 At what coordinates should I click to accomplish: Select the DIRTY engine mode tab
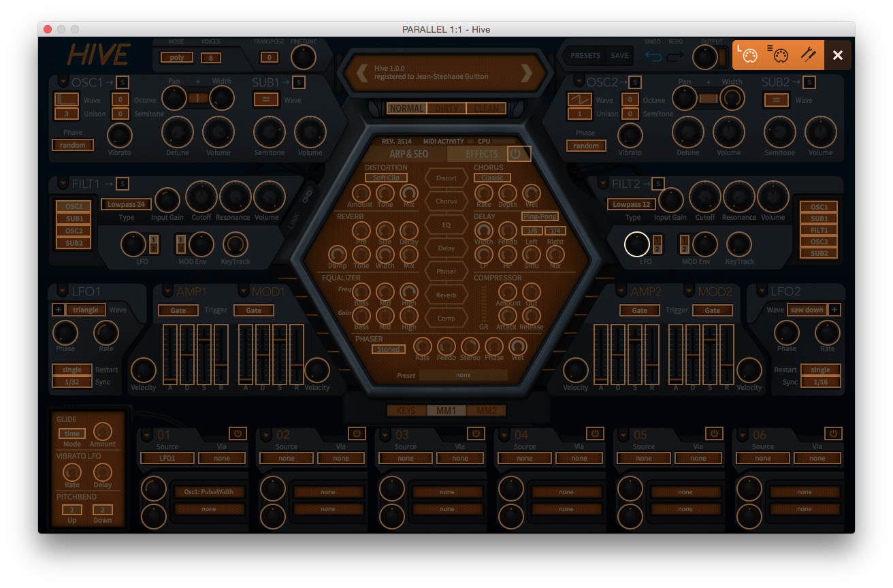(446, 108)
